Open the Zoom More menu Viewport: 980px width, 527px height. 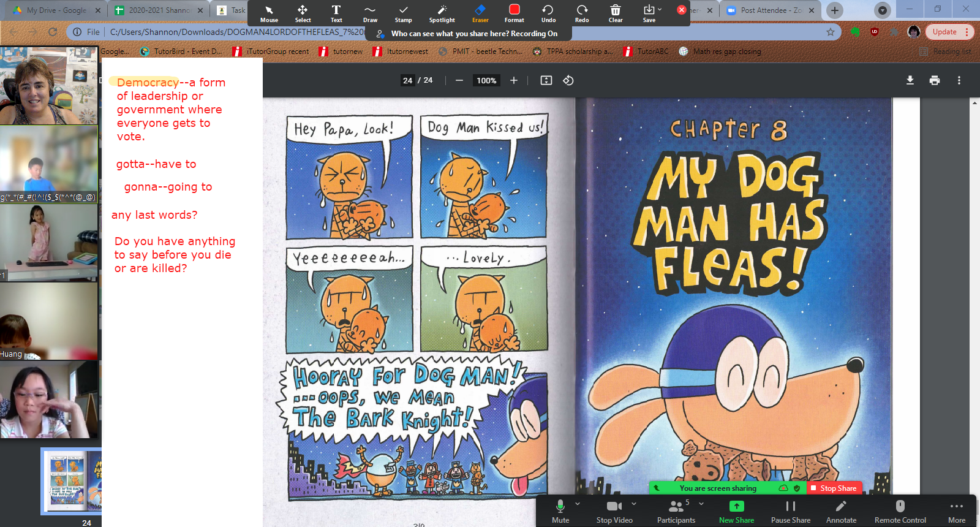pos(957,511)
